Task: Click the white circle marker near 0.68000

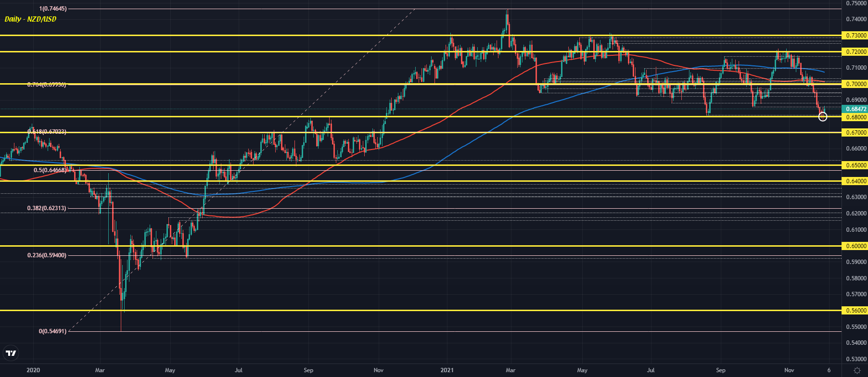Action: tap(823, 116)
